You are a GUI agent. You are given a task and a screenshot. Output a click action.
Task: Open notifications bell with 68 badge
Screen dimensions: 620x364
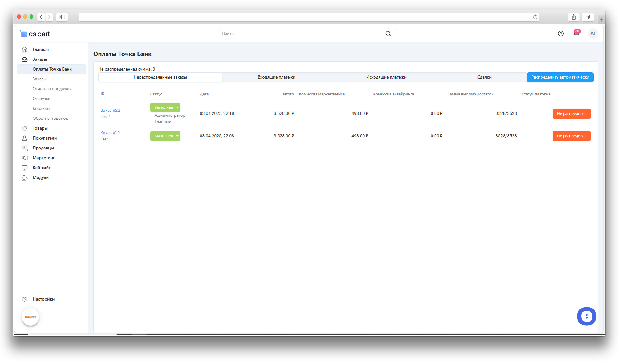pos(576,34)
